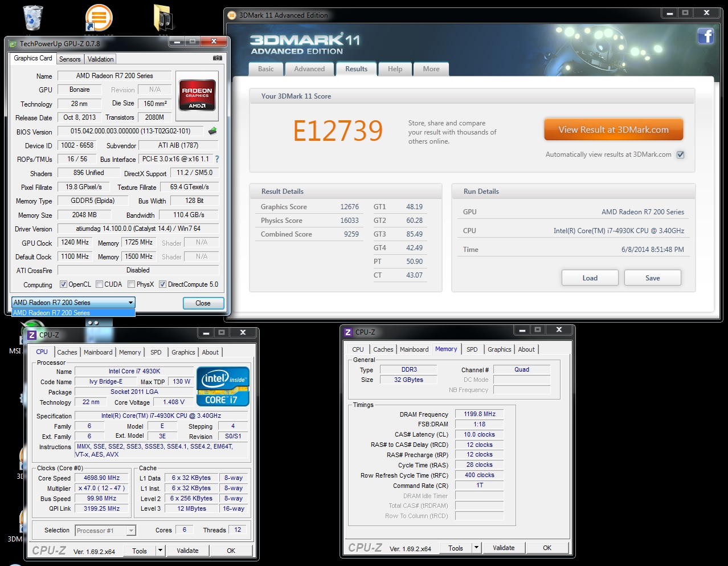Open the About tab in right CPU-Z
The width and height of the screenshot is (728, 566).
526,349
